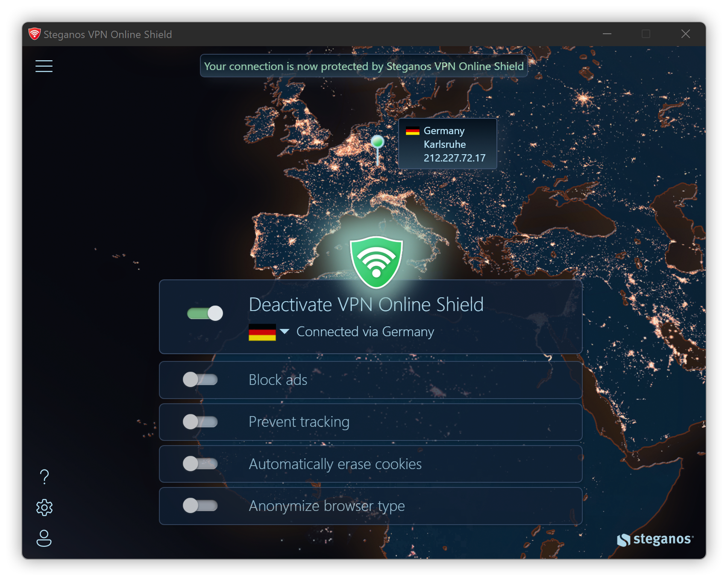Open the hamburger menu
Image resolution: width=728 pixels, height=581 pixels.
(44, 66)
